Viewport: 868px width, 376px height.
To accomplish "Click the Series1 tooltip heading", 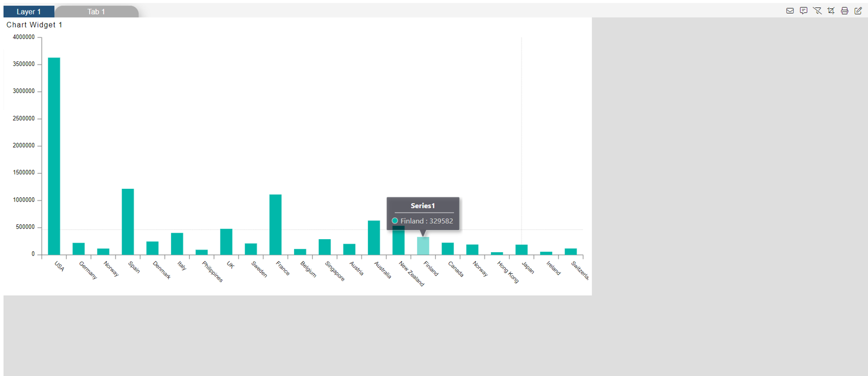I will coord(423,206).
